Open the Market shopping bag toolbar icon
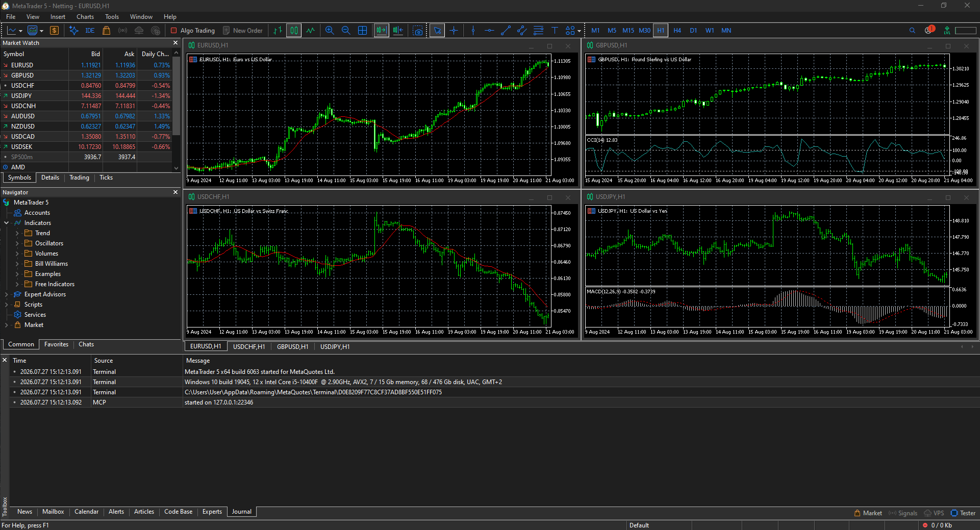 click(x=106, y=31)
